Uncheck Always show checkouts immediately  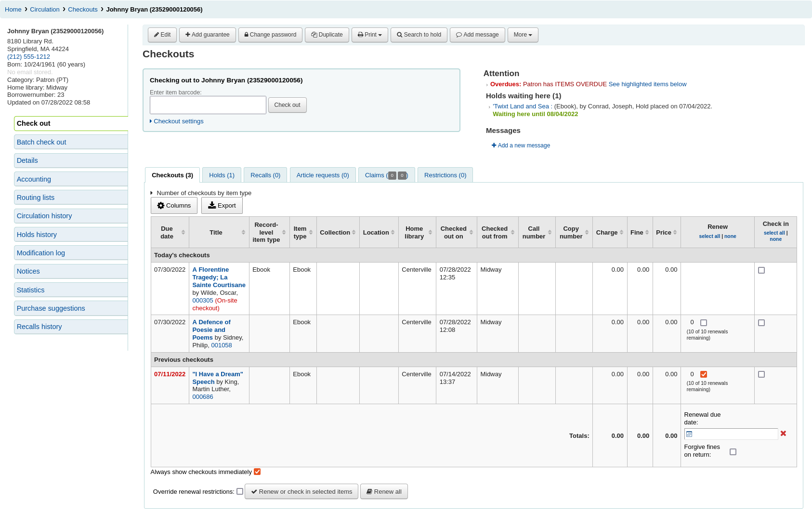[x=257, y=472]
